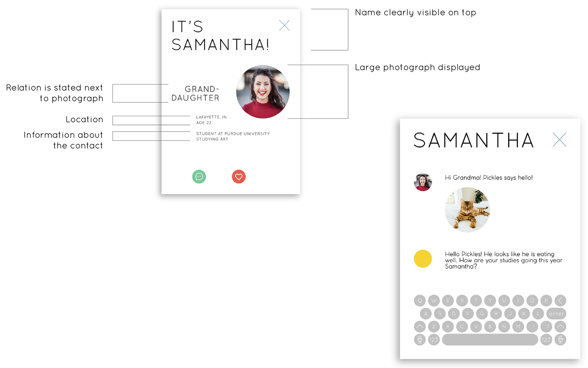
Task: Tap the left microphone key
Action: 420,340
